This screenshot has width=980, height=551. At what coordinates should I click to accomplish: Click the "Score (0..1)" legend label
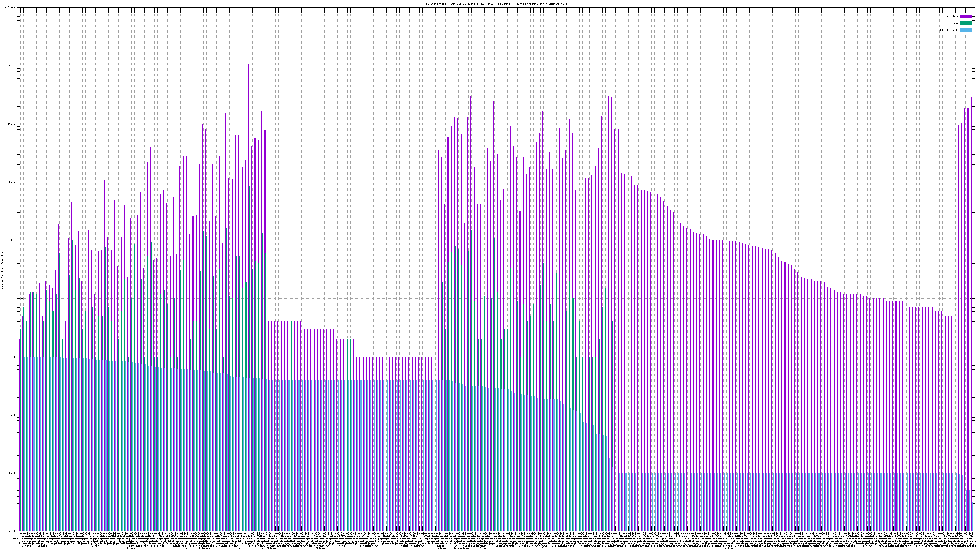pos(949,30)
